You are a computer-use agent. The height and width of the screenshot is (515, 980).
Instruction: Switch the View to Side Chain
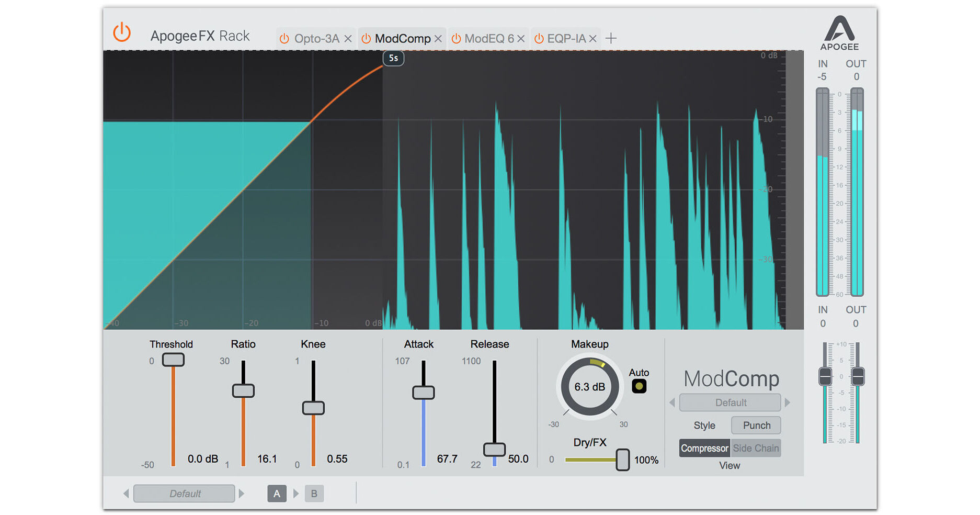pyautogui.click(x=756, y=448)
